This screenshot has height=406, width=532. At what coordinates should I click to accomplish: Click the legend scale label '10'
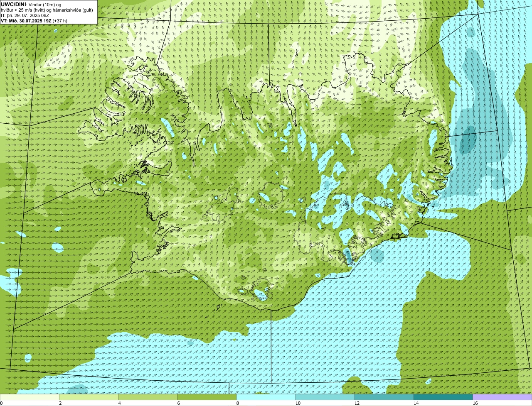(x=298, y=403)
